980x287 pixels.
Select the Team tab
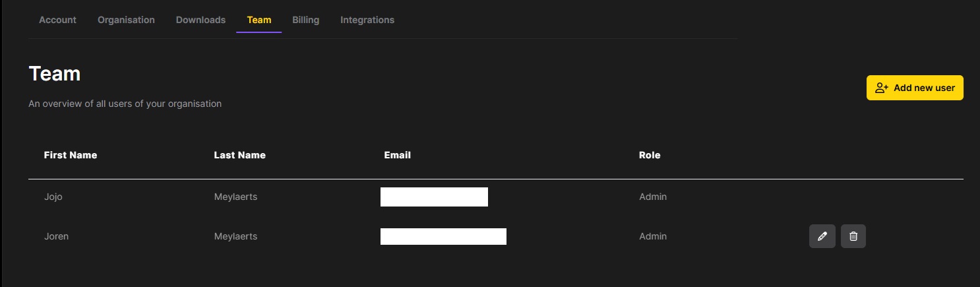click(x=259, y=20)
